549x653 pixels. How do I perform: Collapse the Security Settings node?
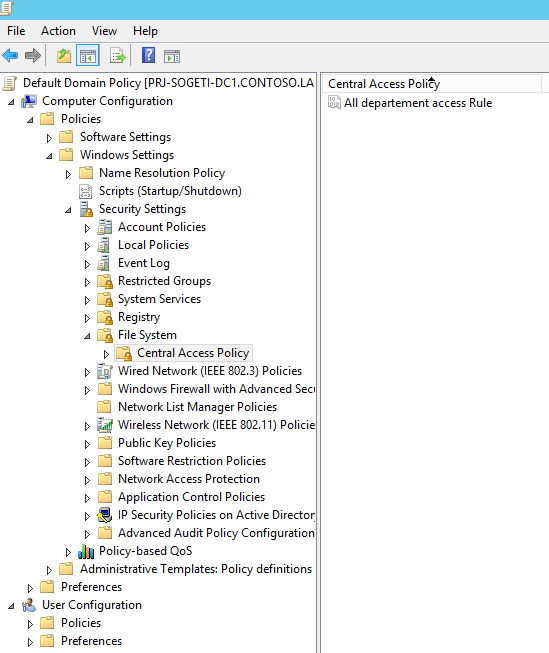(68, 210)
